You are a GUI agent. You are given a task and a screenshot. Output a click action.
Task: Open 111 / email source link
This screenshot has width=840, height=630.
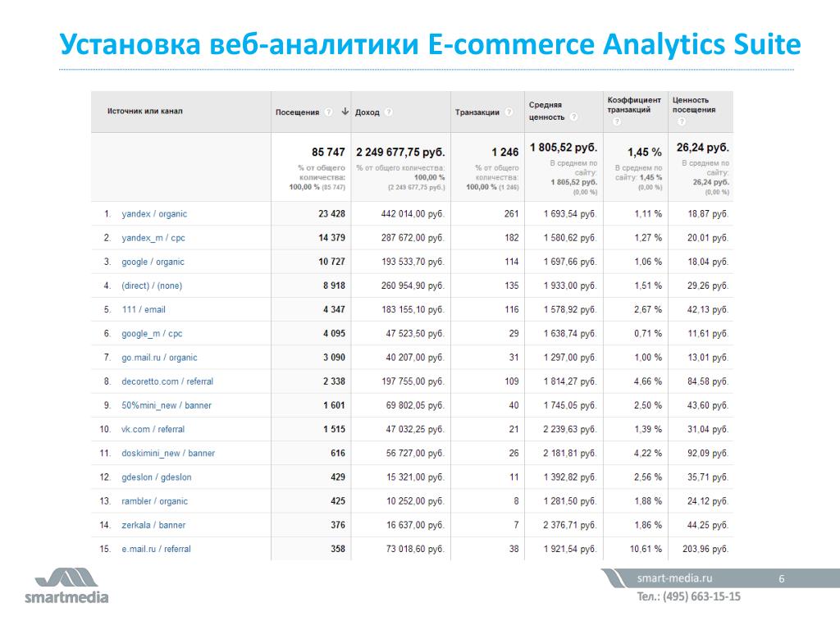click(x=144, y=309)
